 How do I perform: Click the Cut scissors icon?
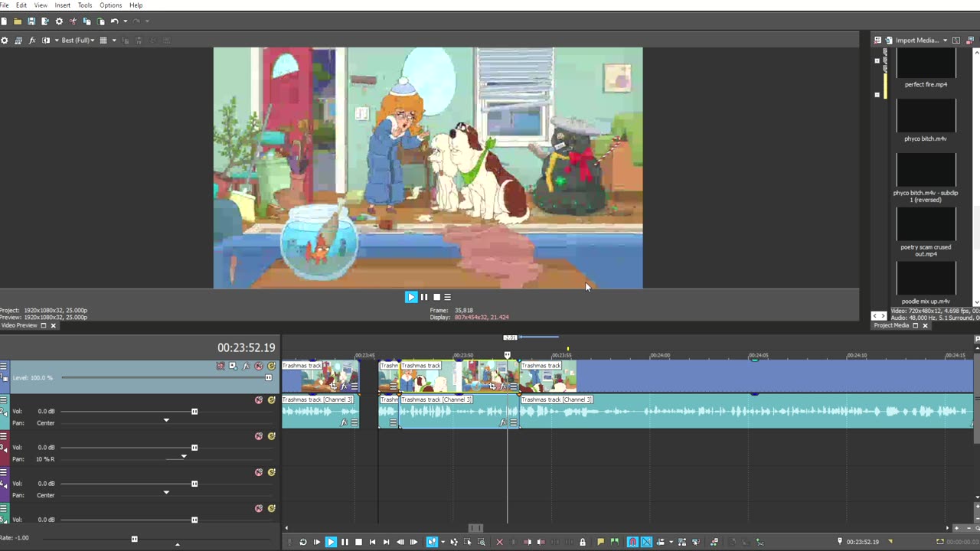(x=73, y=21)
